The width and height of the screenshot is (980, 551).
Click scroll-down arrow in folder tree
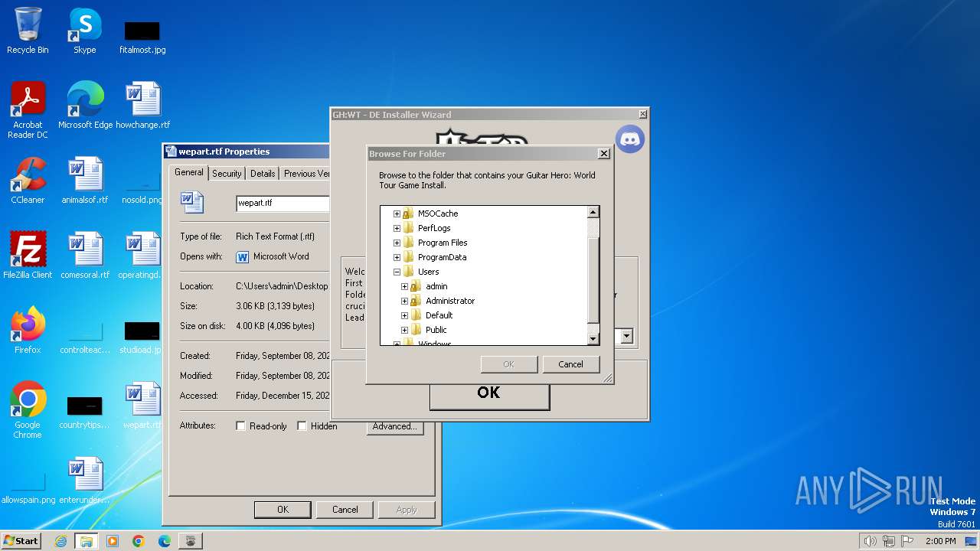coord(593,338)
